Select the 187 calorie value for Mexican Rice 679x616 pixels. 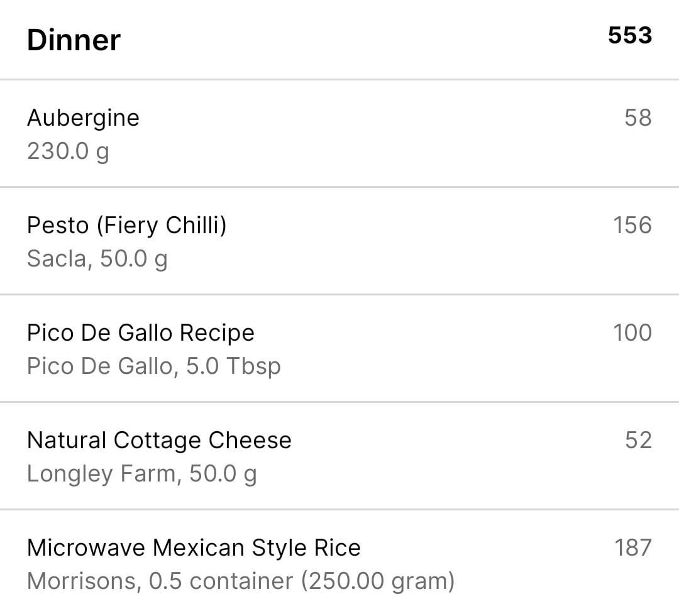(x=633, y=547)
